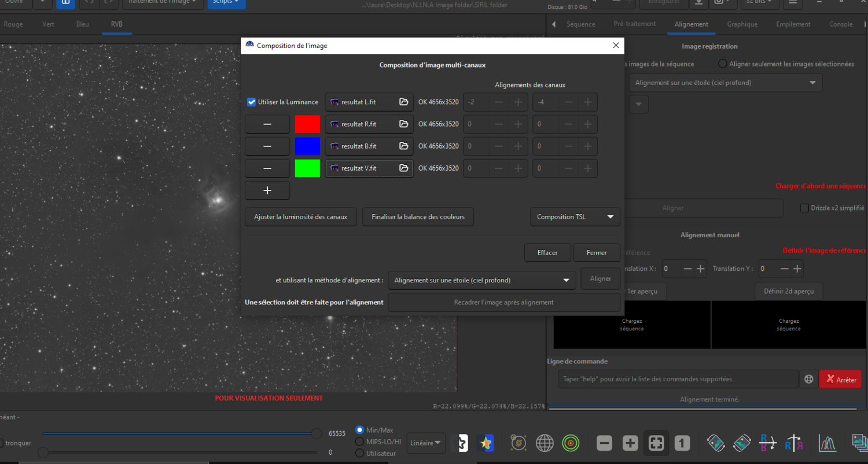The height and width of the screenshot is (464, 868).
Task: Increase Translation X with plus stepper
Action: (x=701, y=269)
